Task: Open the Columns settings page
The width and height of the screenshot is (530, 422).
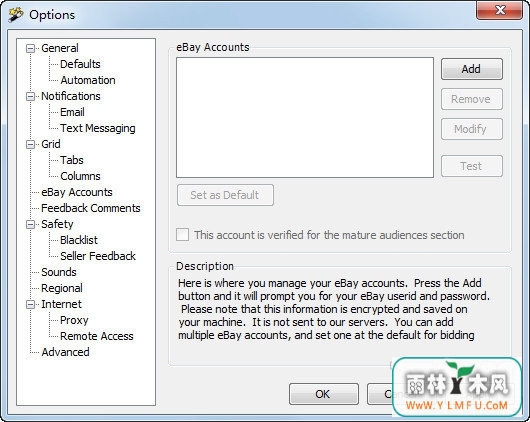Action: coord(80,176)
